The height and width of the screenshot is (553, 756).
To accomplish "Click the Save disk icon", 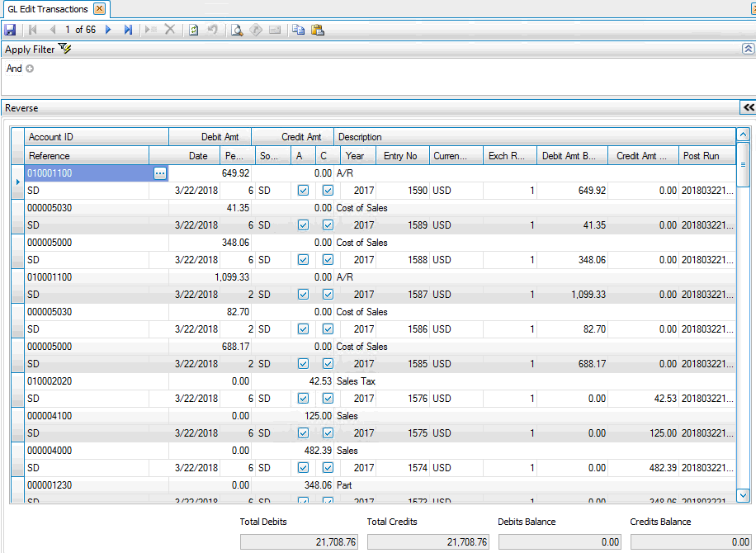I will pos(10,30).
